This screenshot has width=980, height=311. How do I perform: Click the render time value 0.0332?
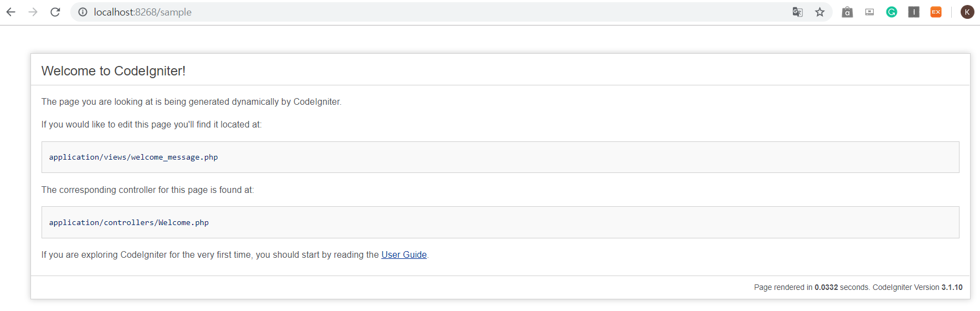tap(826, 287)
